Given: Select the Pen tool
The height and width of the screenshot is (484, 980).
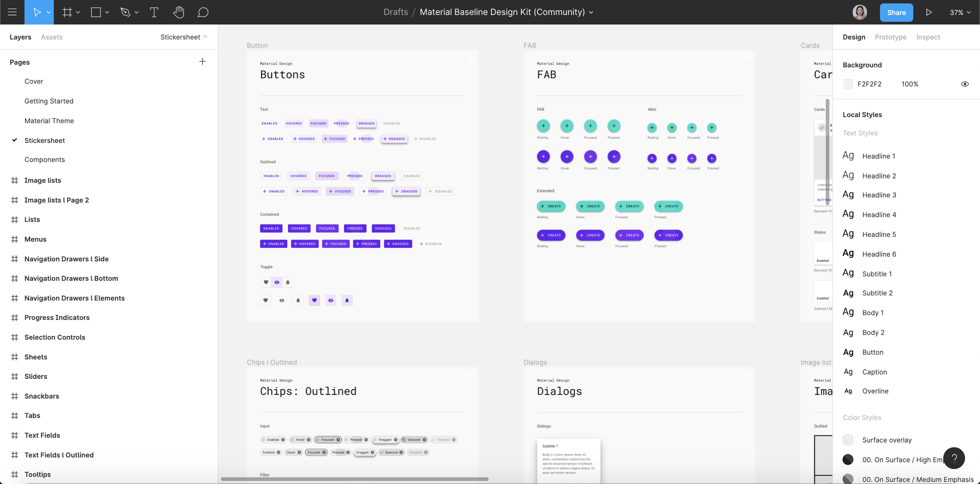Looking at the screenshot, I should point(125,12).
